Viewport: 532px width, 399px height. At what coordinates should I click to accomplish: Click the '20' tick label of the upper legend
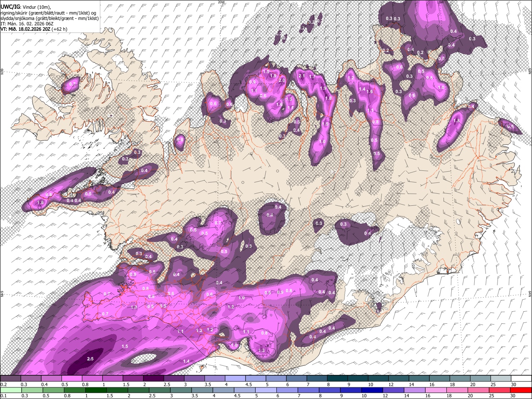[472, 384]
